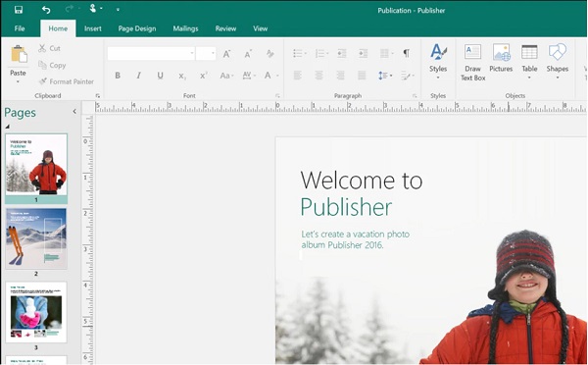588x365 pixels.
Task: Open the View tab
Action: pos(260,28)
